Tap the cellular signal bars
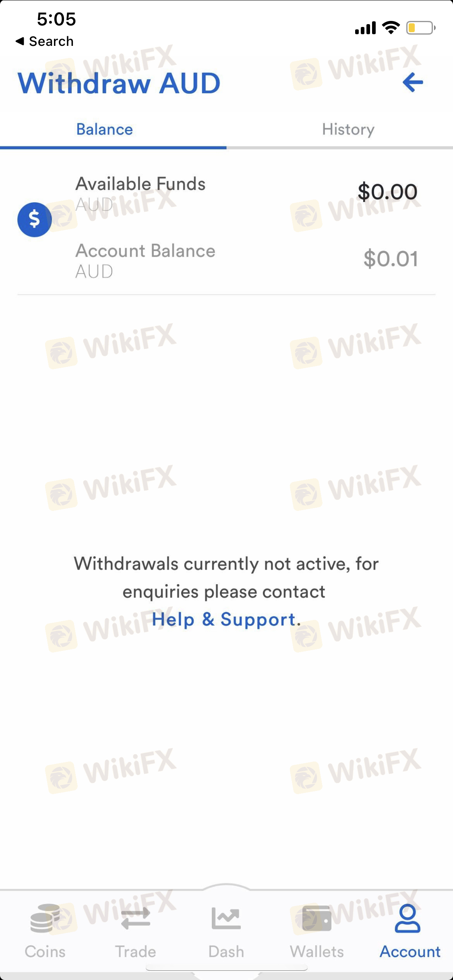Viewport: 453px width, 980px height. pos(365,28)
